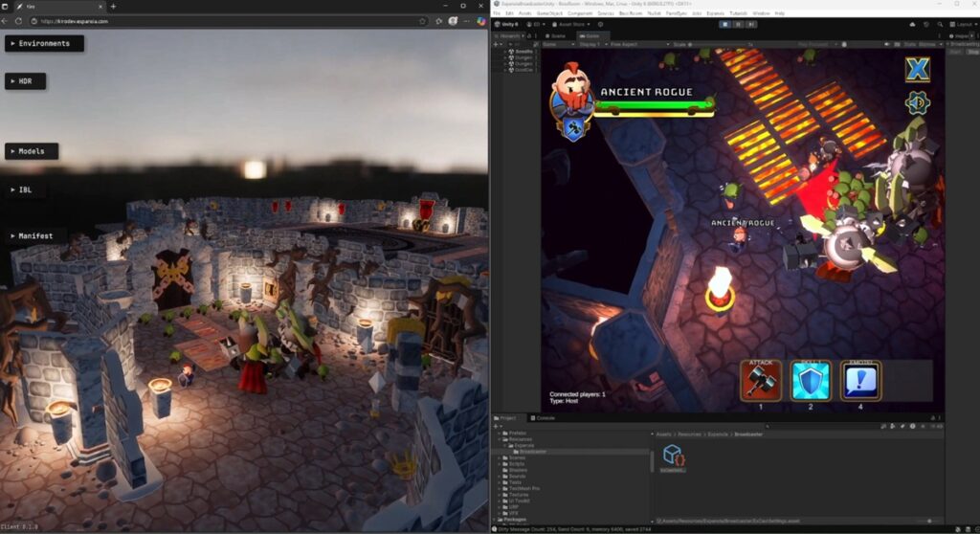Expand the Scripts folder
980x534 pixels.
click(500, 464)
